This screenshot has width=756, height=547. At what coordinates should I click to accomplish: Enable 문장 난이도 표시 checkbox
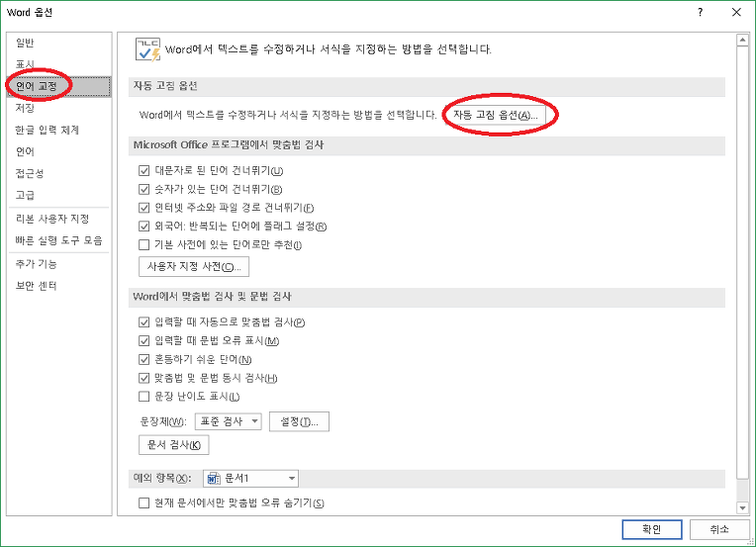click(x=143, y=397)
